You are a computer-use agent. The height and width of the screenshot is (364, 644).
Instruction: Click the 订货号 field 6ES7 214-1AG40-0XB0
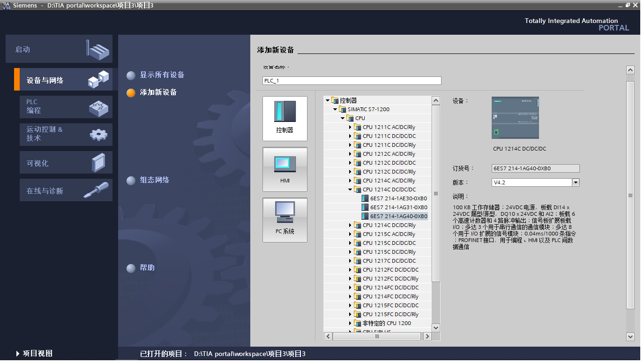pos(535,168)
